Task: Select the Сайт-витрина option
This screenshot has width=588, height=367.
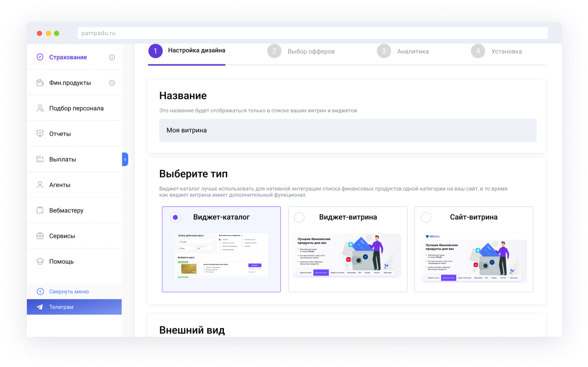Action: tap(425, 218)
